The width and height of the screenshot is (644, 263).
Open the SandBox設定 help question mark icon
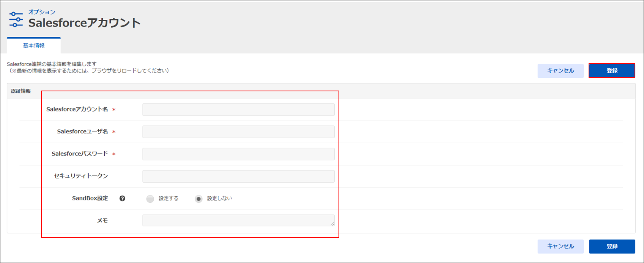pos(122,198)
